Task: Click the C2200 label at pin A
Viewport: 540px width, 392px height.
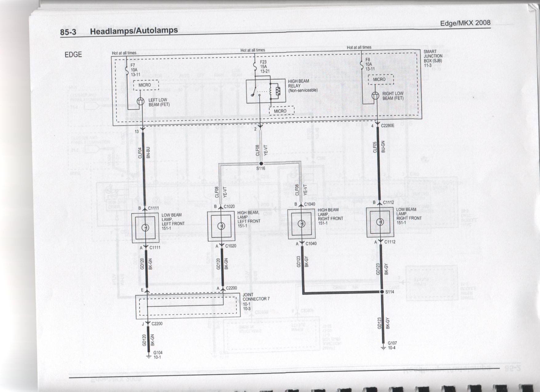Action: coord(231,288)
